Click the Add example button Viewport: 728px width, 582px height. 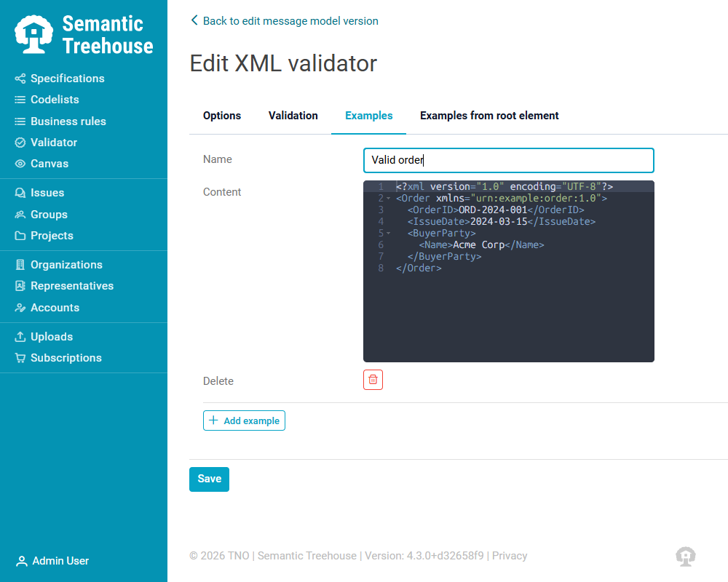pyautogui.click(x=244, y=420)
